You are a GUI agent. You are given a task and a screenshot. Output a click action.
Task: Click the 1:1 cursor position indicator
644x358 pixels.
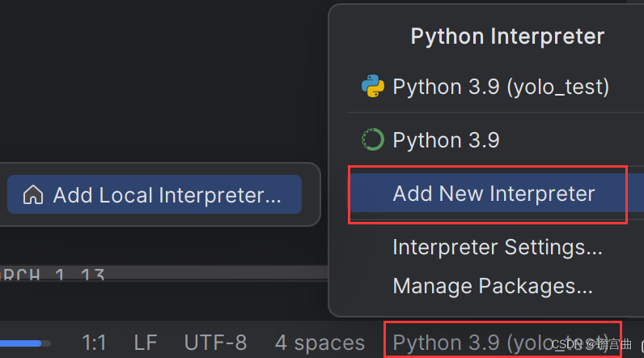point(95,343)
